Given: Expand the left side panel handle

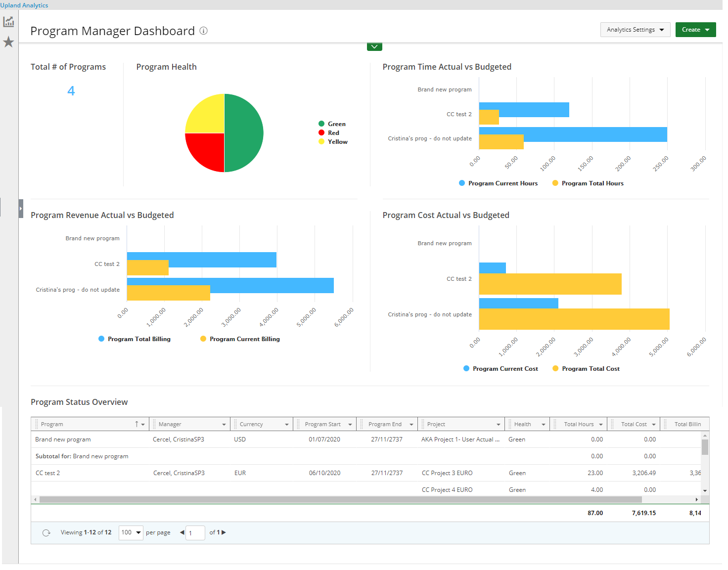Looking at the screenshot, I should [x=21, y=209].
